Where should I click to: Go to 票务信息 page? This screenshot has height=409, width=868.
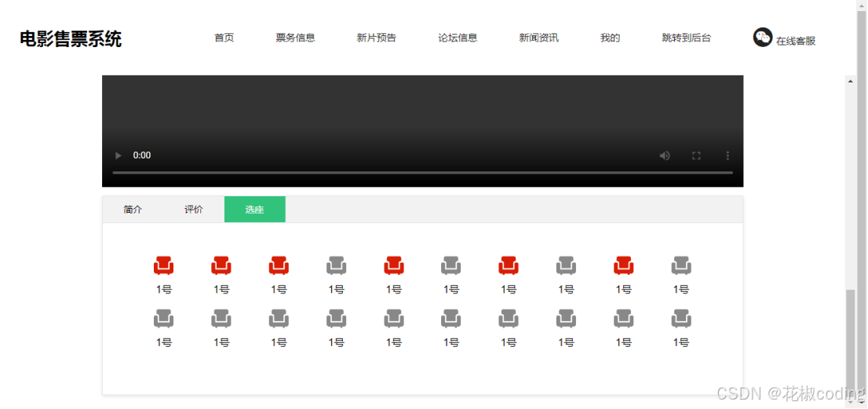click(296, 38)
